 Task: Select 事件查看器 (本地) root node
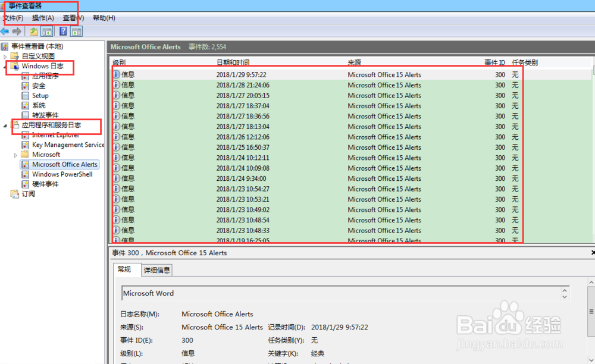click(37, 46)
